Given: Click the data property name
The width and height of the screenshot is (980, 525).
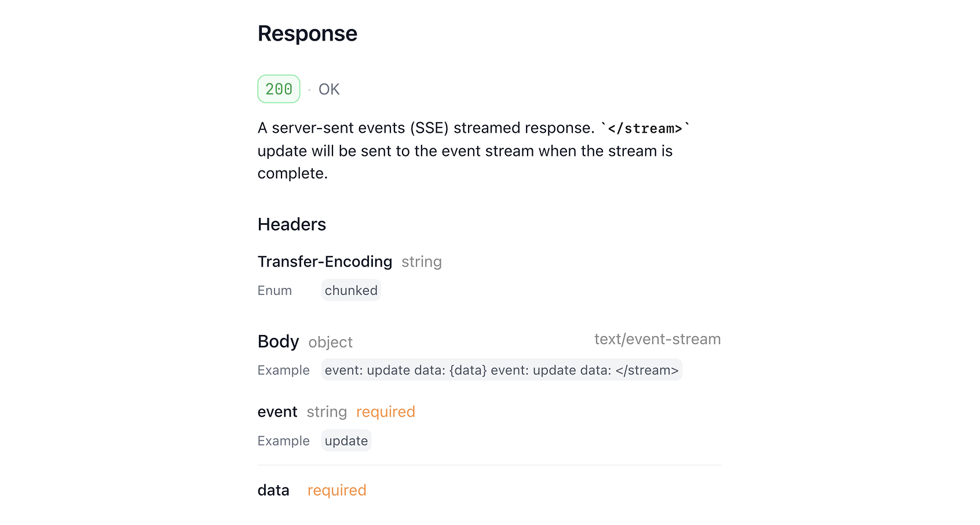Looking at the screenshot, I should tap(273, 490).
